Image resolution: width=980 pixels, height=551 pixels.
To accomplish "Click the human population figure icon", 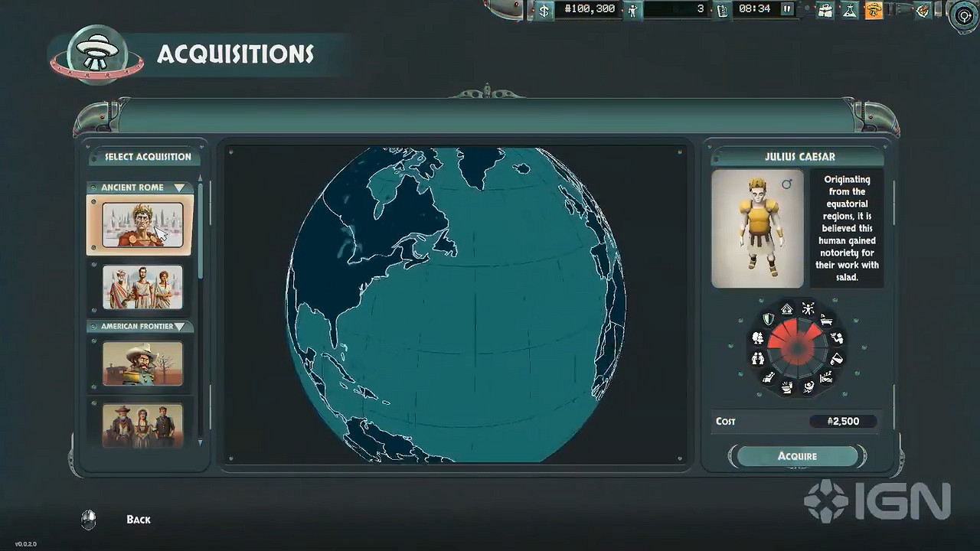I will pyautogui.click(x=632, y=10).
